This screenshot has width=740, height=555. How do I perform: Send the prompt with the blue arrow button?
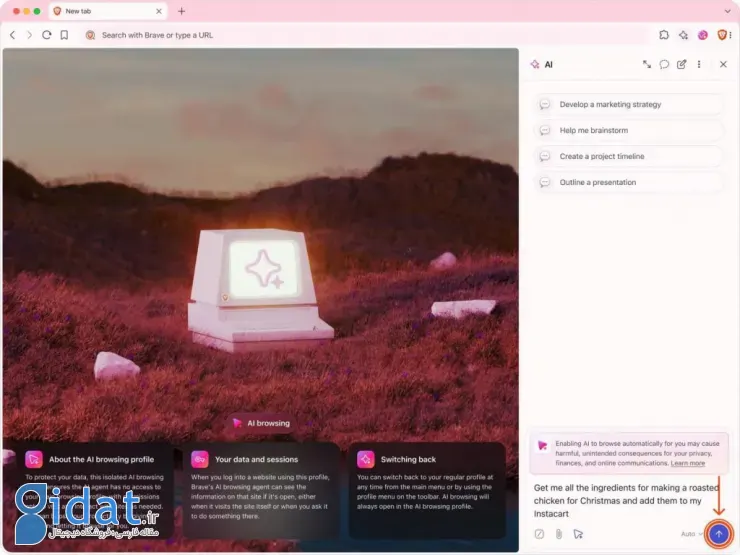coord(719,534)
